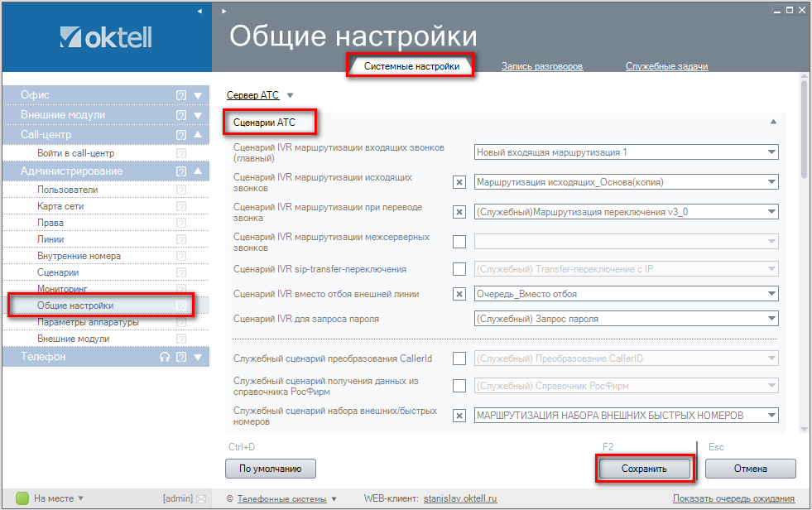This screenshot has width=812, height=510.
Task: Switch to Запись разговоров tab
Action: (x=542, y=66)
